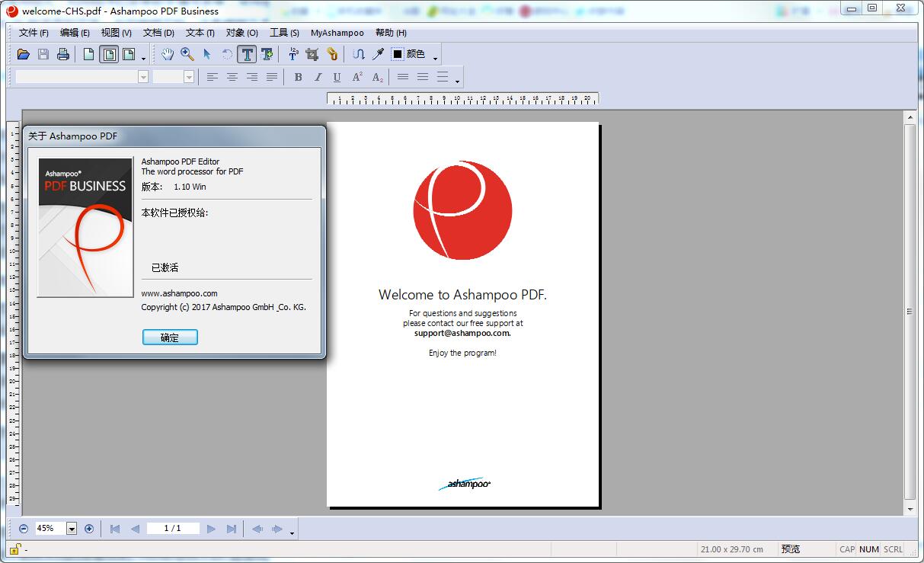Screen dimensions: 924x563
Task: Click the Print icon
Action: tap(63, 54)
